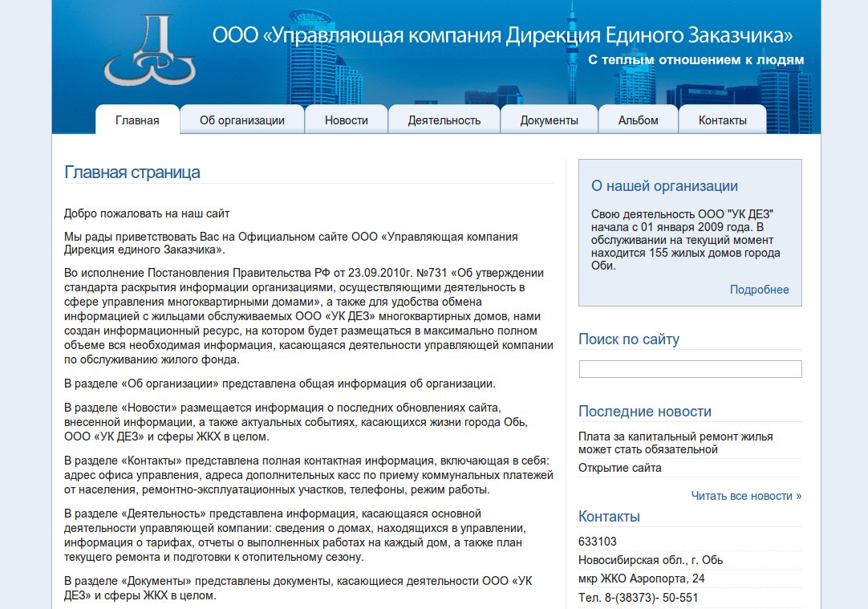Click the paragraph starting Мы рады приветствовать
The image size is (868, 609).
(291, 243)
